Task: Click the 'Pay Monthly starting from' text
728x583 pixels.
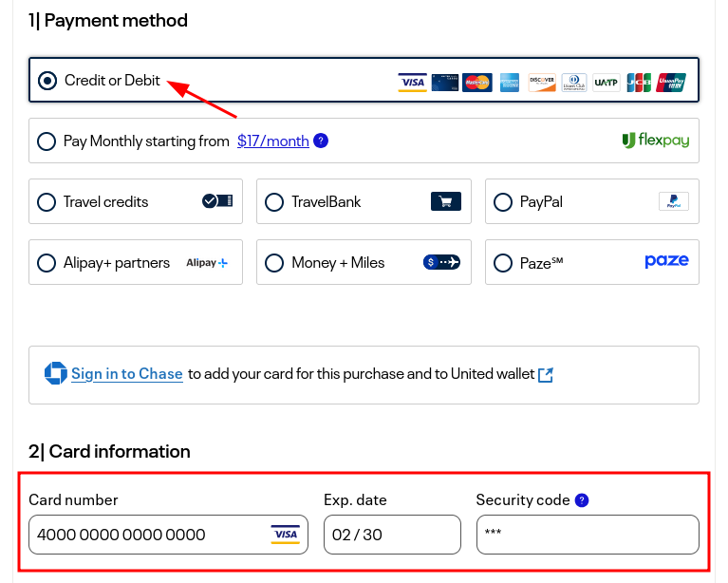Action: click(x=146, y=141)
